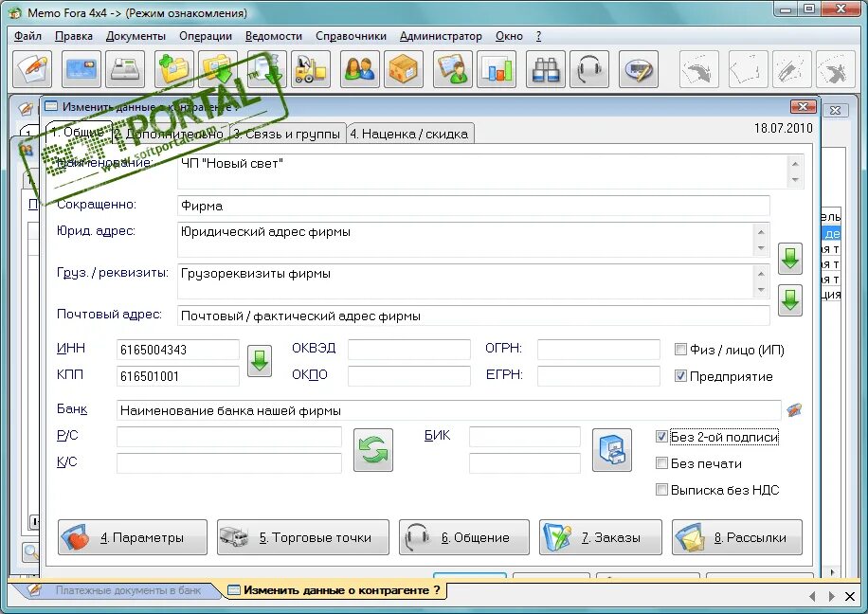Click the empty ОКВЭД input field
Image resolution: width=868 pixels, height=614 pixels.
[x=409, y=350]
